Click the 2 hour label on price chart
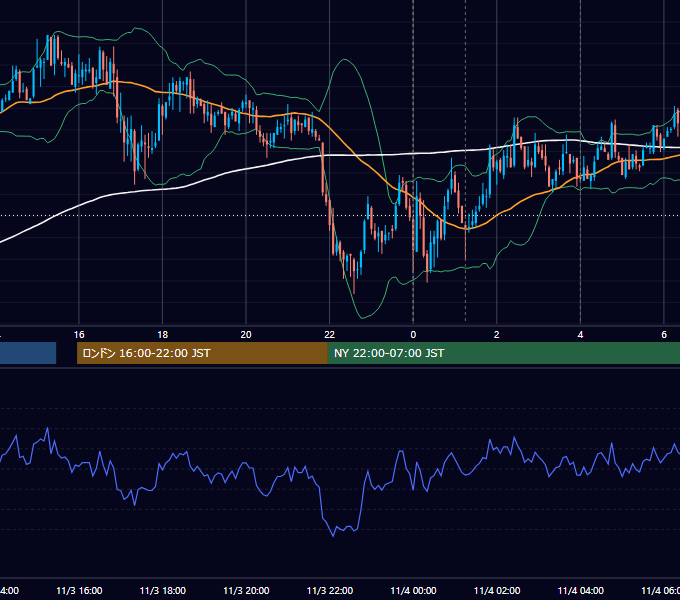Screen dimensions: 680x600 point(497,334)
